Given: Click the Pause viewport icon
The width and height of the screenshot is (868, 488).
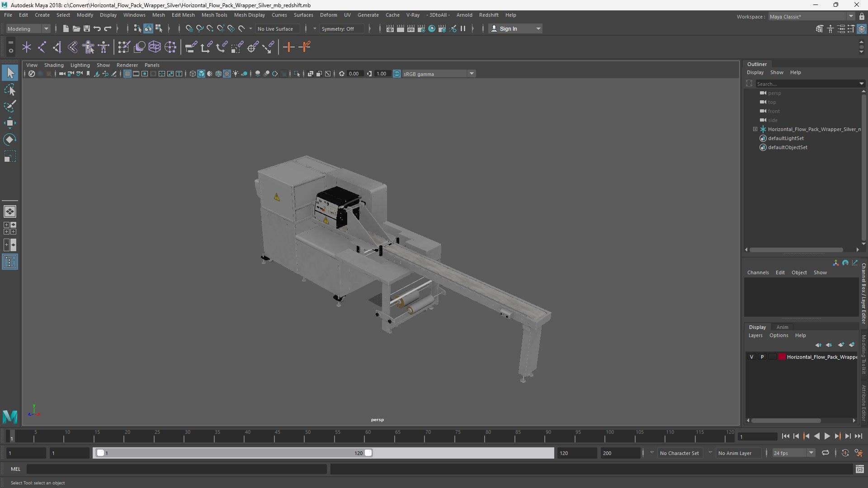Looking at the screenshot, I should click(463, 28).
